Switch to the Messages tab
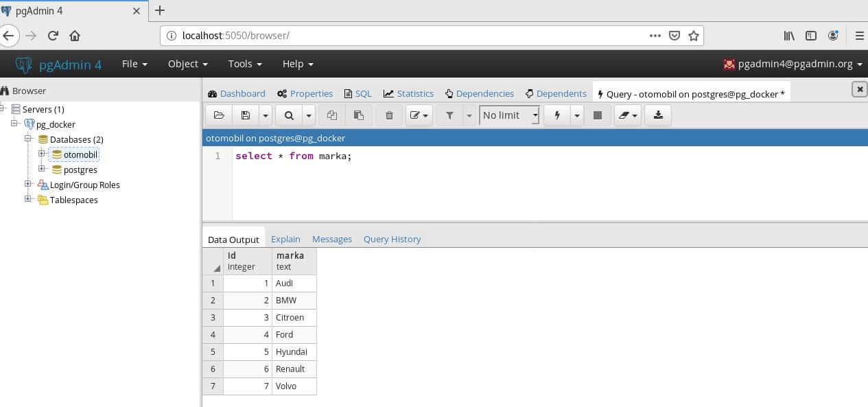Image resolution: width=868 pixels, height=407 pixels. click(x=332, y=239)
